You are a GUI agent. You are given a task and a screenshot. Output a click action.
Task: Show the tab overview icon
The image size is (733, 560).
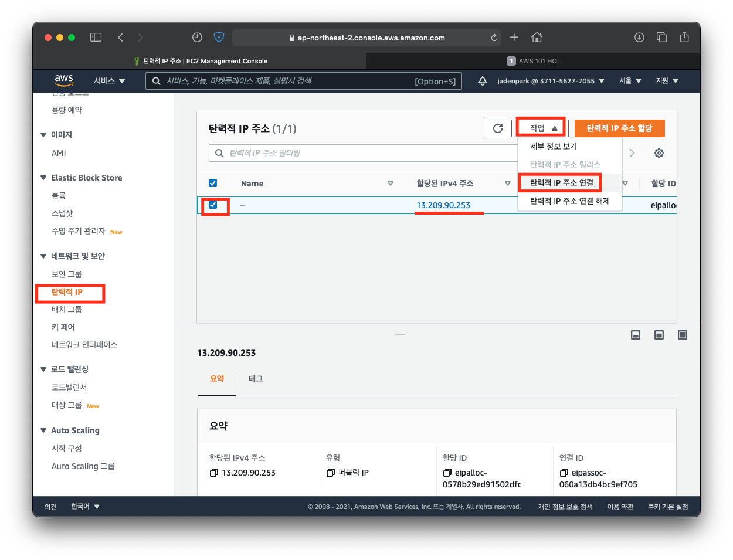(662, 38)
